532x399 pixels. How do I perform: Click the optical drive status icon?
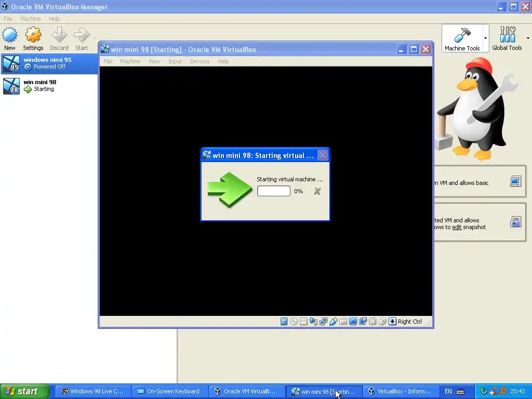(x=294, y=322)
